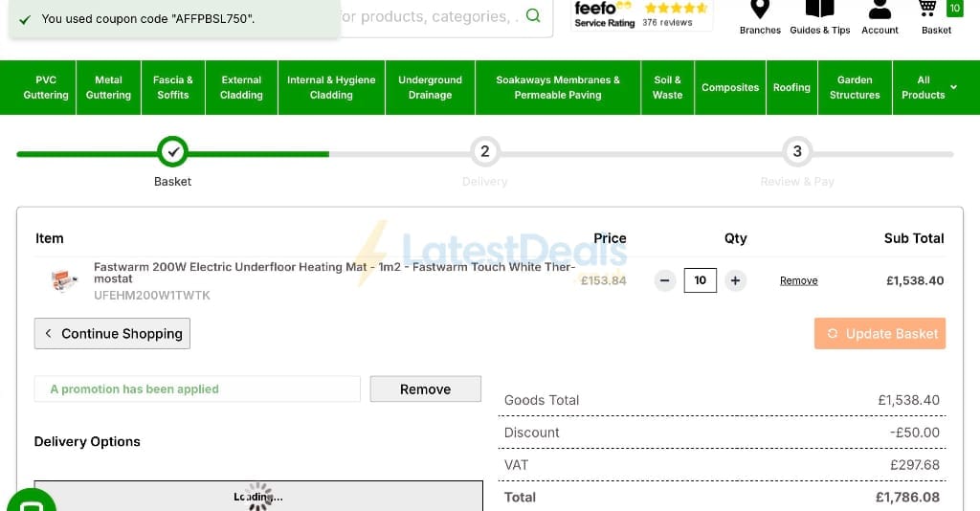
Task: Click the heating mat product thumbnail
Action: (x=64, y=280)
